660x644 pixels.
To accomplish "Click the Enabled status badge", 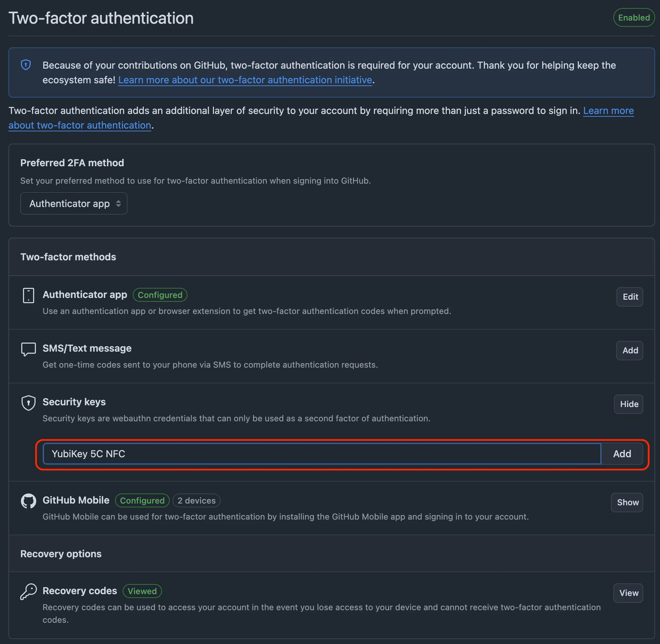I will click(x=634, y=17).
